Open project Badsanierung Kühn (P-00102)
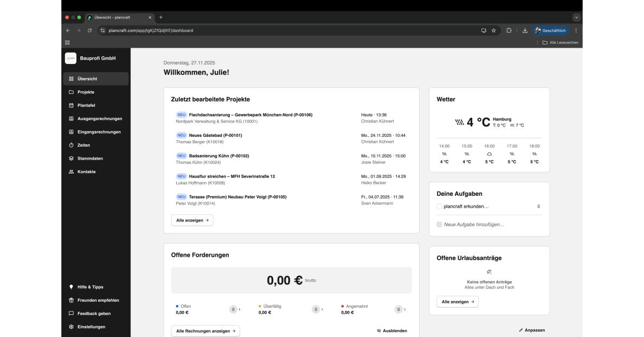Image resolution: width=644 pixels, height=337 pixels. [x=219, y=156]
